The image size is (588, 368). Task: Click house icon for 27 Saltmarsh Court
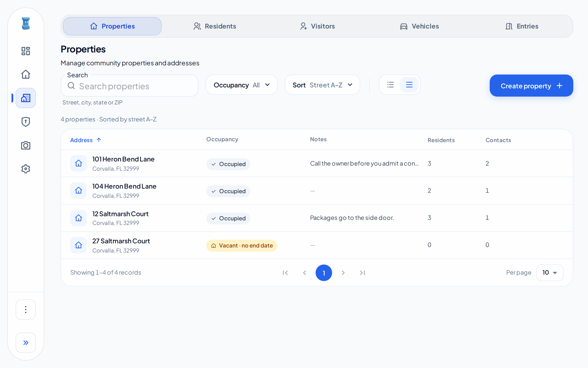(79, 245)
